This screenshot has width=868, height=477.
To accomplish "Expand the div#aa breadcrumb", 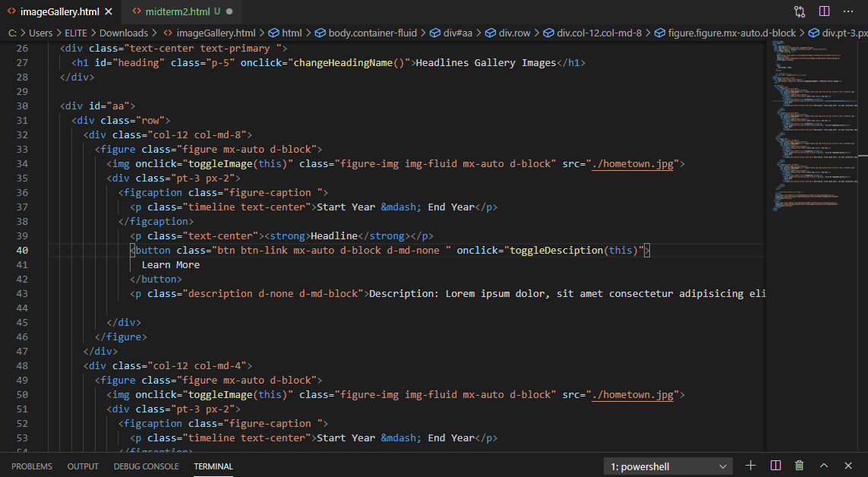I will [458, 33].
